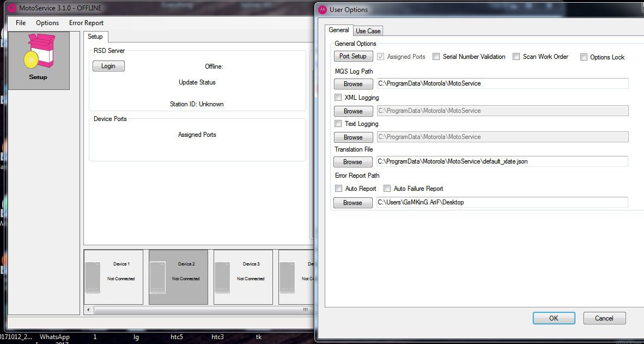Viewport: 644px width, 344px height.
Task: Enable Serial Number Validation checkbox
Action: (x=436, y=57)
